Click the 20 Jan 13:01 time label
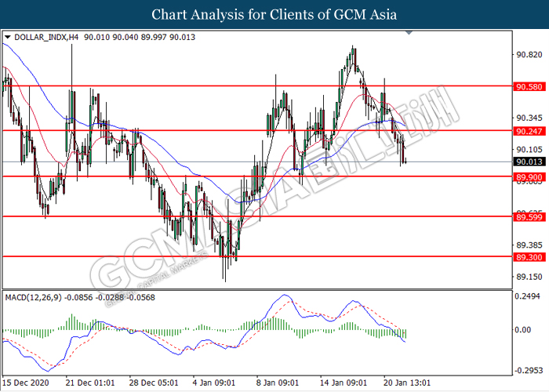 click(x=407, y=383)
